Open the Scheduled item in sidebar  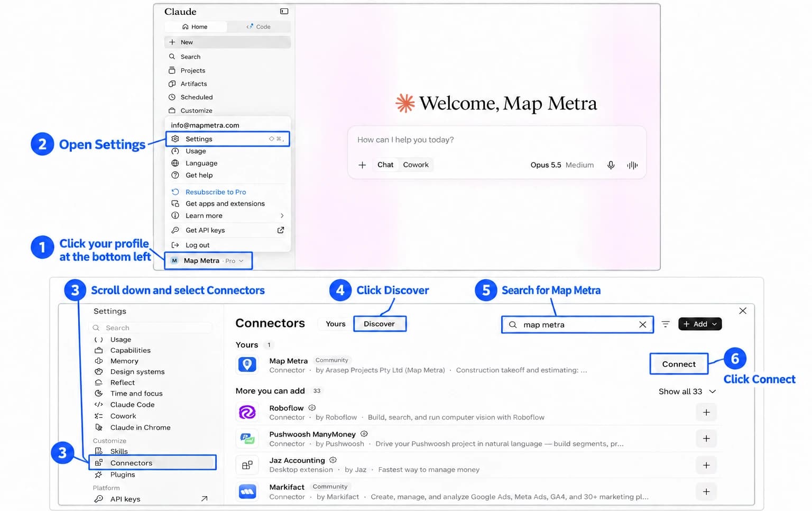coord(227,97)
